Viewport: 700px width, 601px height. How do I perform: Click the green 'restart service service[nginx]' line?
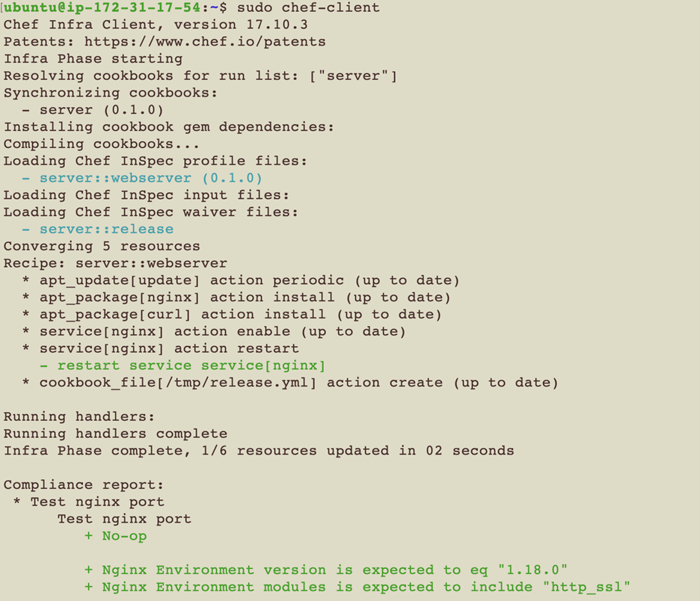click(191, 366)
